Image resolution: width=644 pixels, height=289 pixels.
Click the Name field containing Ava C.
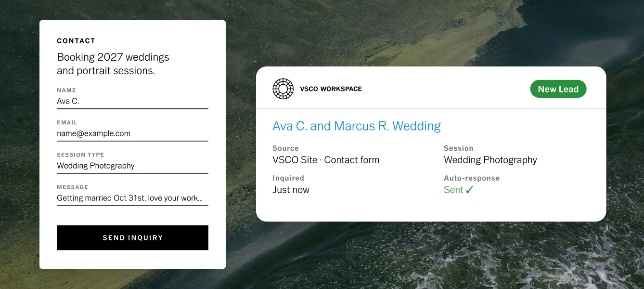pyautogui.click(x=132, y=101)
